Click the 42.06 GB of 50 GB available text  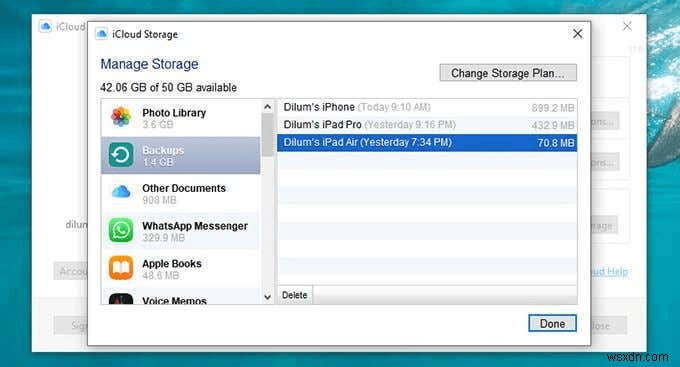pyautogui.click(x=168, y=88)
